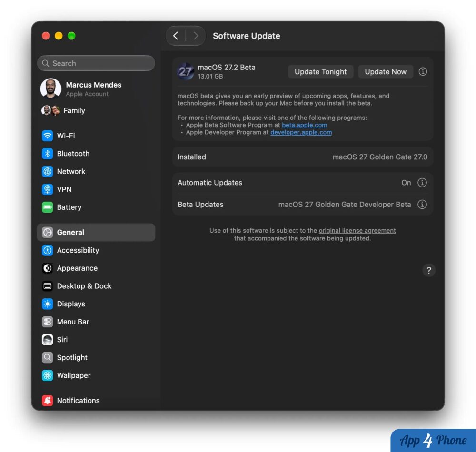Click the Appearance icon
The height and width of the screenshot is (452, 476).
click(47, 268)
